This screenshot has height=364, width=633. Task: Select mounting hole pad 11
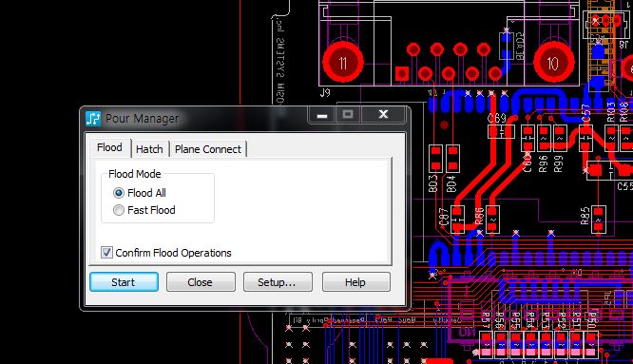point(343,62)
